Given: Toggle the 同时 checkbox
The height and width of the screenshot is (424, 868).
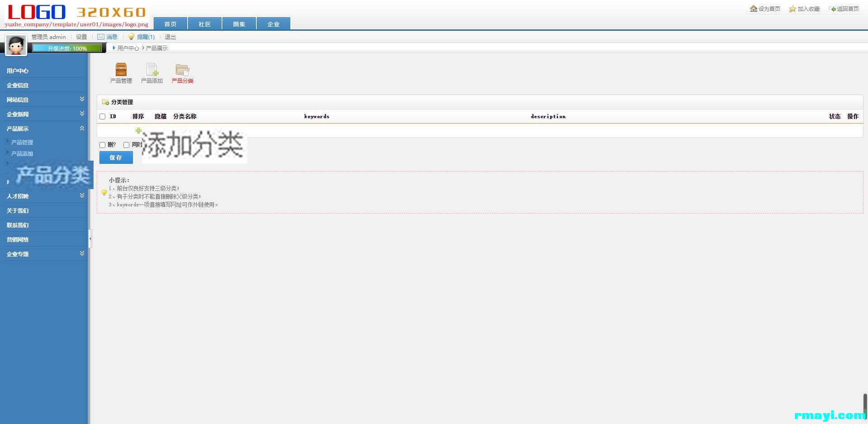Looking at the screenshot, I should coord(126,145).
